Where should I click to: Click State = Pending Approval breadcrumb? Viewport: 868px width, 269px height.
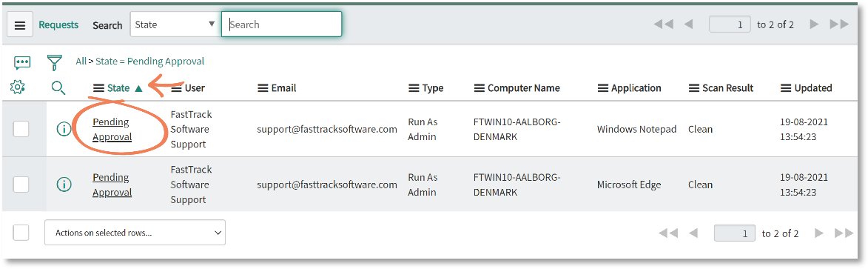150,61
